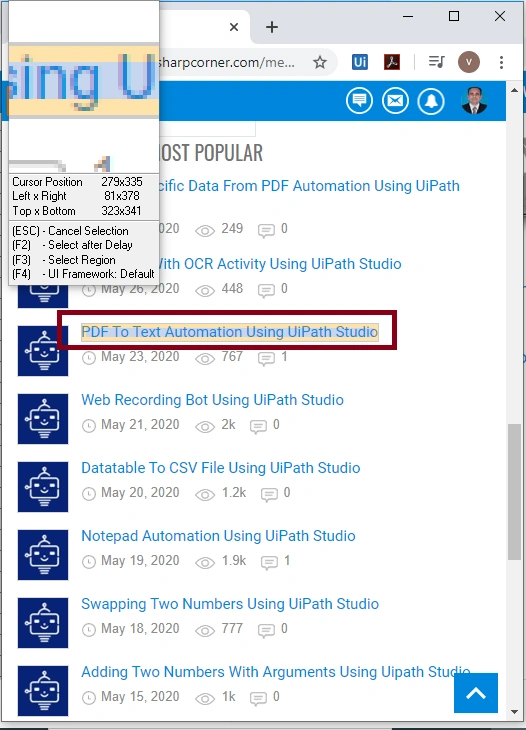Open Adding Two Numbers With Arguments article

tap(276, 672)
